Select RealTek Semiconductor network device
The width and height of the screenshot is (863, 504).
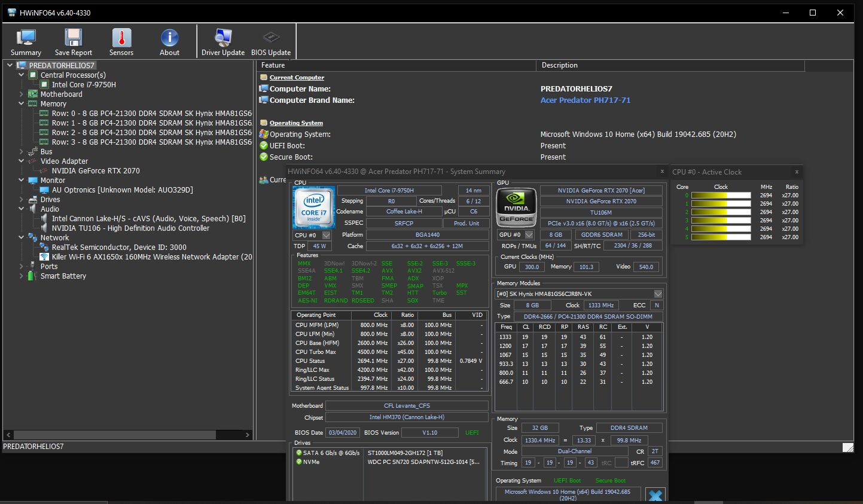(x=119, y=247)
